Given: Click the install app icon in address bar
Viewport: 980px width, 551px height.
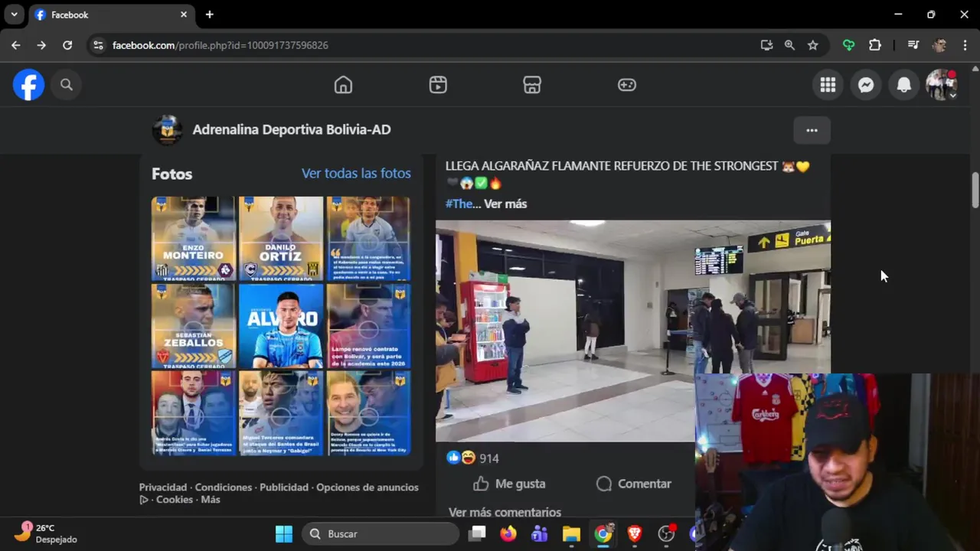Looking at the screenshot, I should pyautogui.click(x=766, y=45).
